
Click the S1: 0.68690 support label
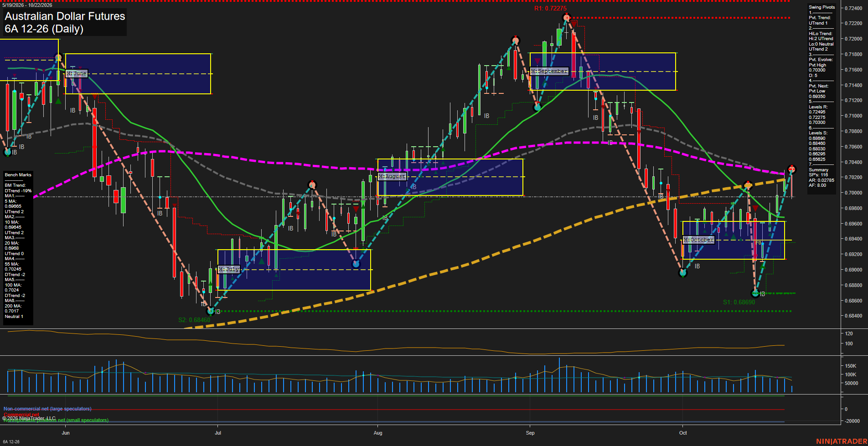click(x=739, y=302)
